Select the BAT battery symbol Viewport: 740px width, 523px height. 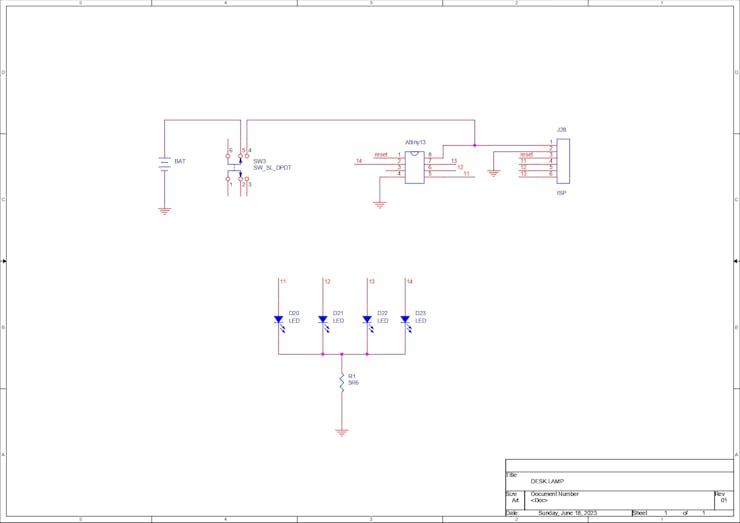point(164,164)
